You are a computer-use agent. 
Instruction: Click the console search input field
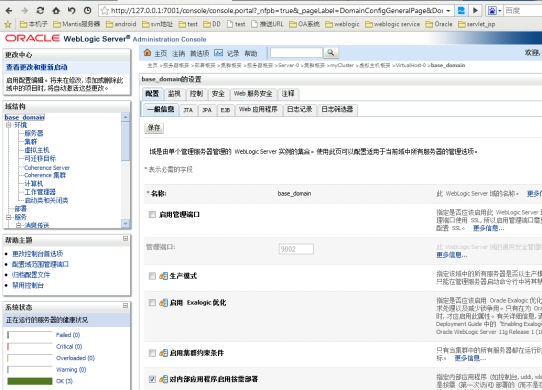point(296,53)
